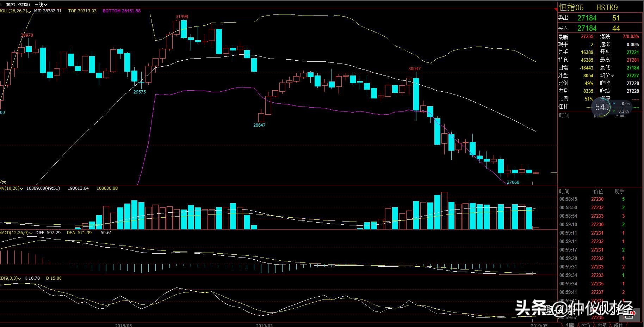This screenshot has height=327, width=644.
Task: Click the 外盘 value 8054
Action: 588,75
